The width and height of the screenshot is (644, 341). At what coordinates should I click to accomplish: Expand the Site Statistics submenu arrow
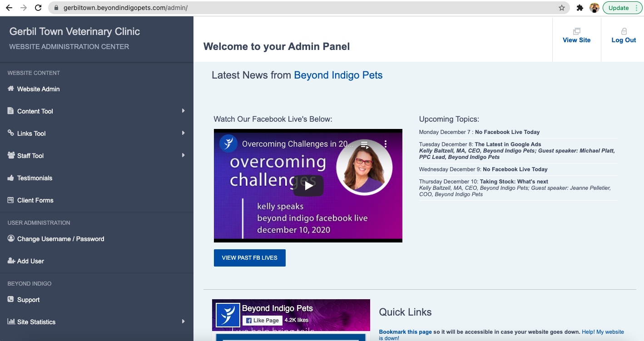[183, 321]
